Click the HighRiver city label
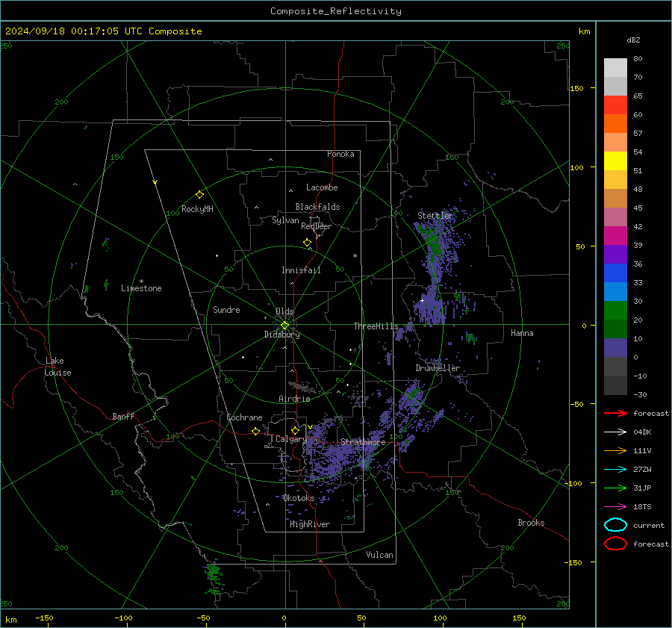This screenshot has height=628, width=672. point(310,524)
